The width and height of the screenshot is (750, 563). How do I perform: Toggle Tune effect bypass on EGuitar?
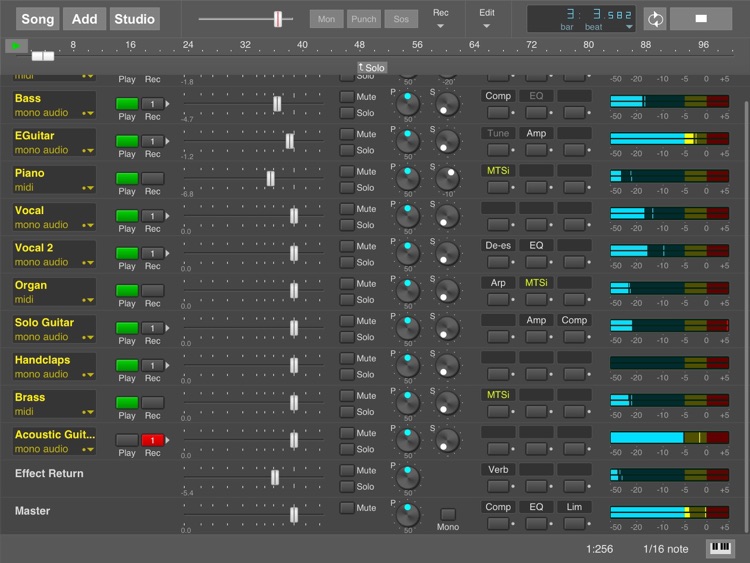[x=498, y=151]
